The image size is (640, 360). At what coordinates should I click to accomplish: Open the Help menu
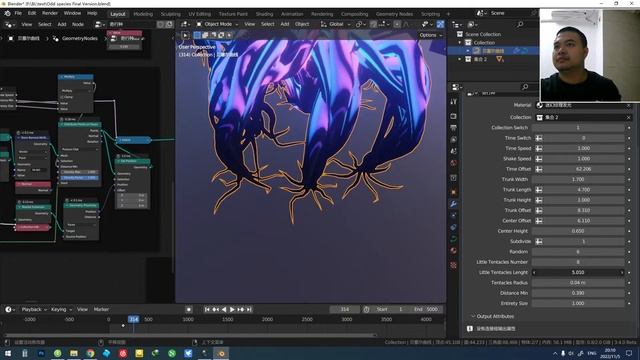92,13
